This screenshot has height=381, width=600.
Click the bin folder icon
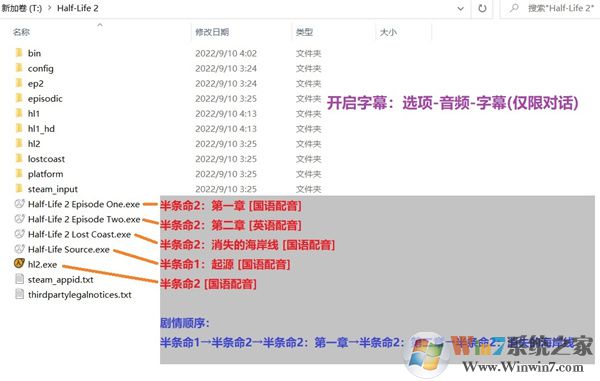[x=19, y=52]
